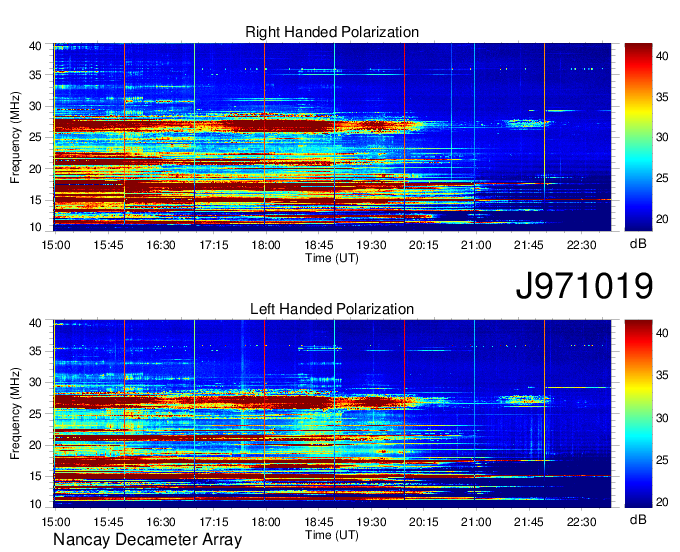Image resolution: width=680 pixels, height=552 pixels.
Task: Click the "Nancay Decameter Array" caption
Action: [x=147, y=539]
